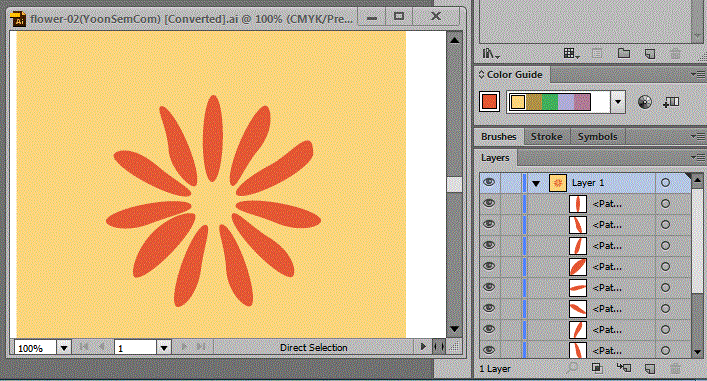Open the Layers panel flyout menu
This screenshot has width=707, height=381.
(699, 157)
